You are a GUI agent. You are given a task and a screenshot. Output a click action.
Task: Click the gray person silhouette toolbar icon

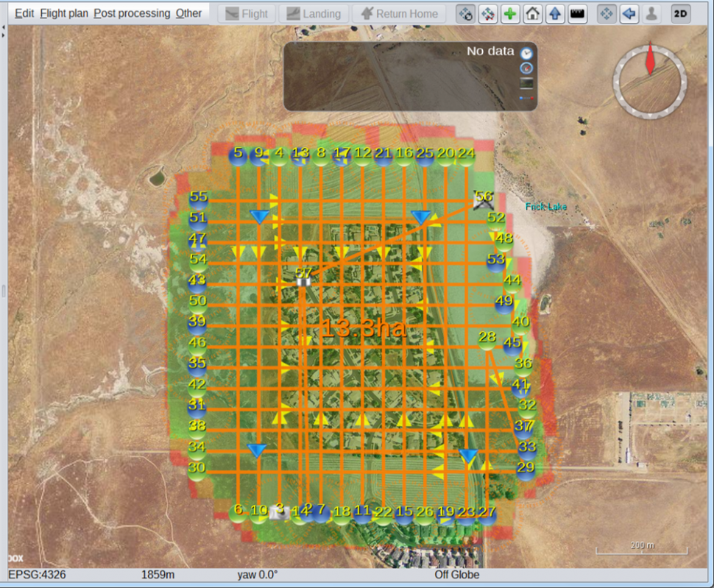(651, 14)
